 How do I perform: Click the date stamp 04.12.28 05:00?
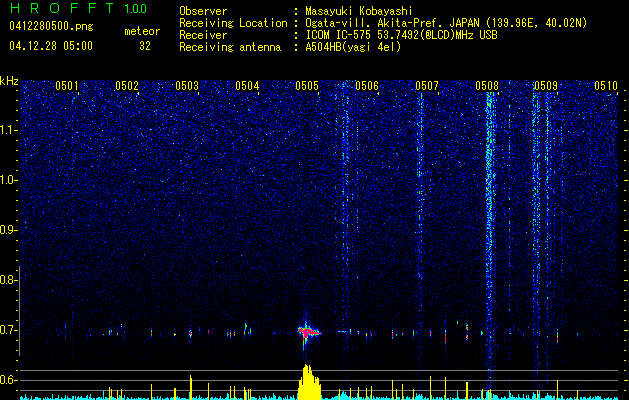point(51,46)
